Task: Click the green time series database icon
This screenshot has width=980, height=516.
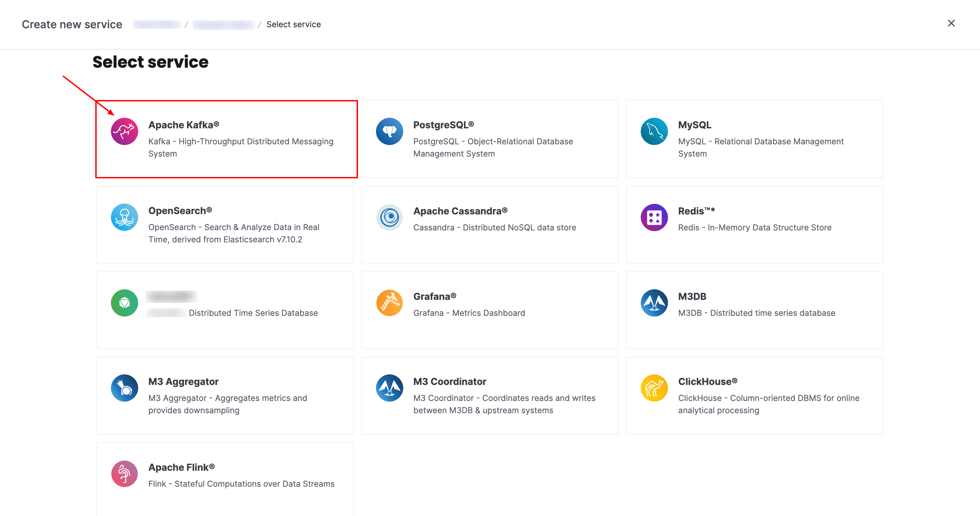Action: click(x=125, y=303)
